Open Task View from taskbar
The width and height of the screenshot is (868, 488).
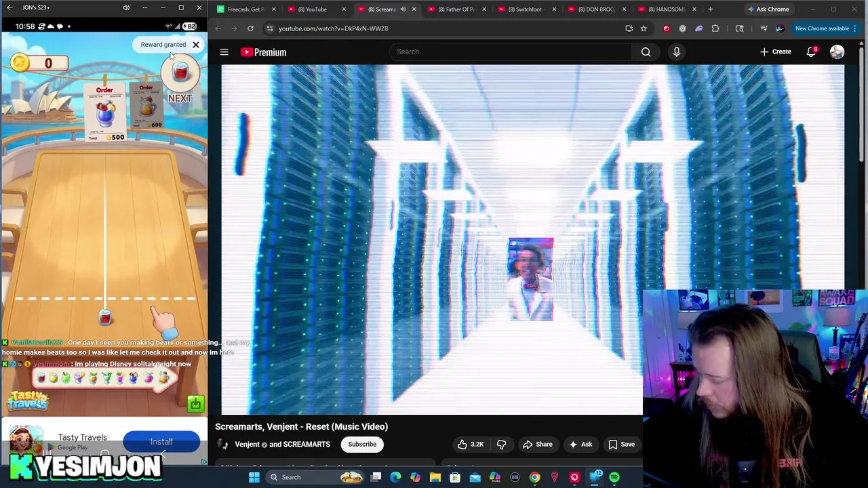pos(376,477)
